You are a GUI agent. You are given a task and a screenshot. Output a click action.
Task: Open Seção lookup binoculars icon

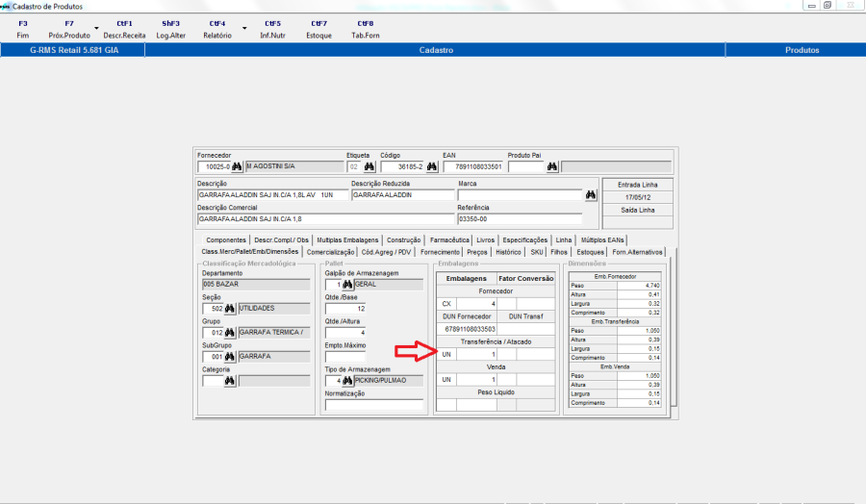tap(230, 309)
